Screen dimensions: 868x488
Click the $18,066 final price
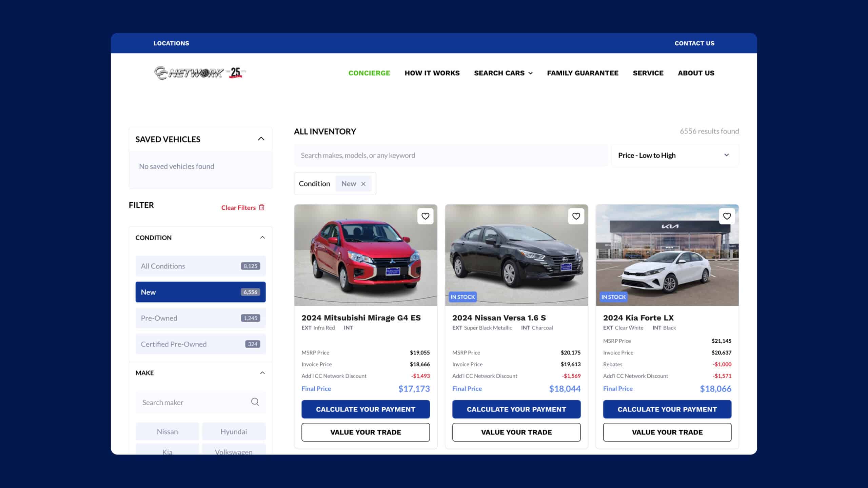pyautogui.click(x=716, y=389)
